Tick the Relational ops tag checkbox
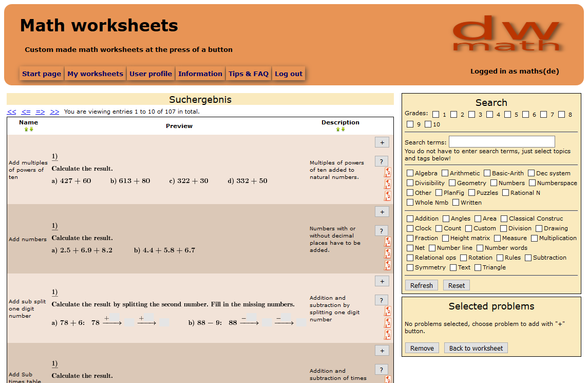The image size is (588, 383). click(x=410, y=258)
